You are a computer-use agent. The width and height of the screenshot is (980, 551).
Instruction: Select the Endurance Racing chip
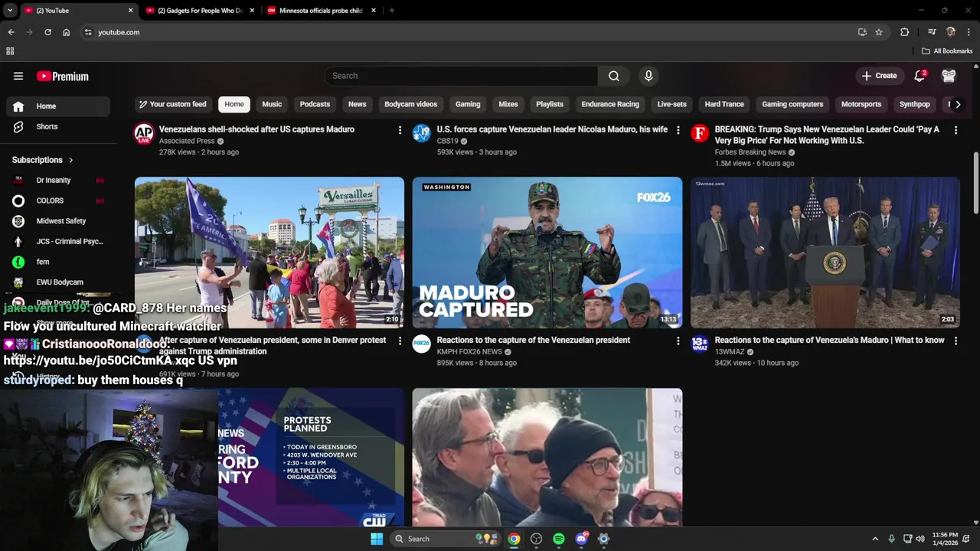[x=610, y=104]
